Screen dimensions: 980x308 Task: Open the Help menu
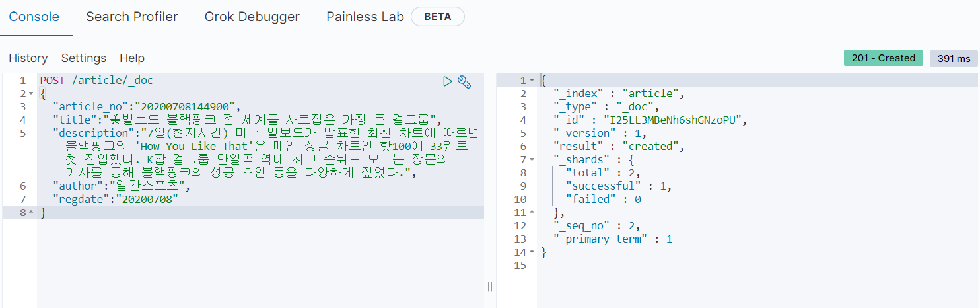tap(132, 58)
